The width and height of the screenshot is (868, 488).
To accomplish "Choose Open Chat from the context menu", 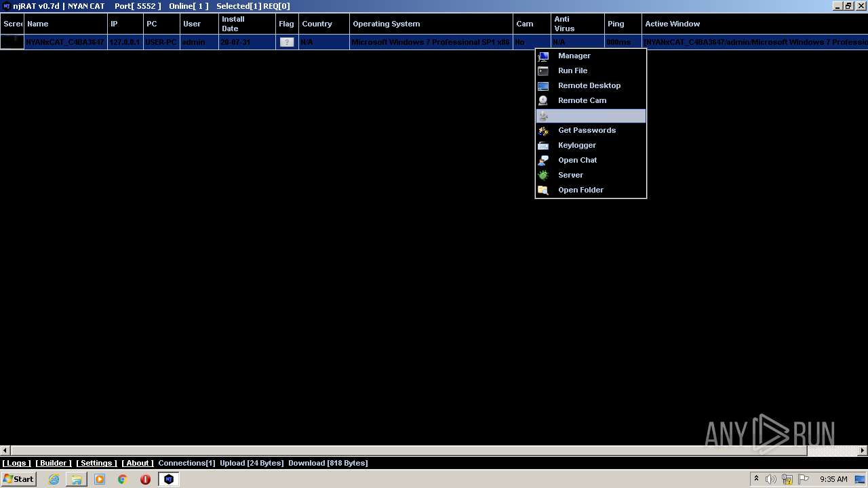I will [591, 160].
